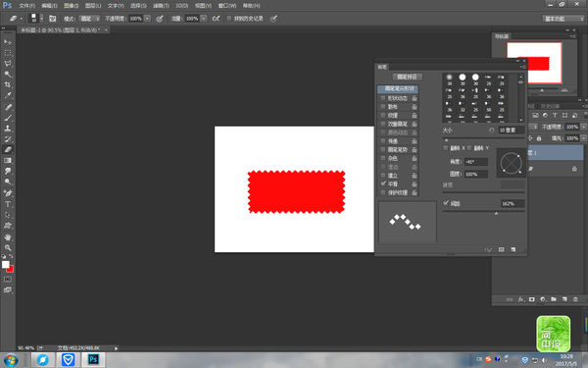The width and height of the screenshot is (588, 368).
Task: Open the 窗口(W) menu
Action: [227, 6]
